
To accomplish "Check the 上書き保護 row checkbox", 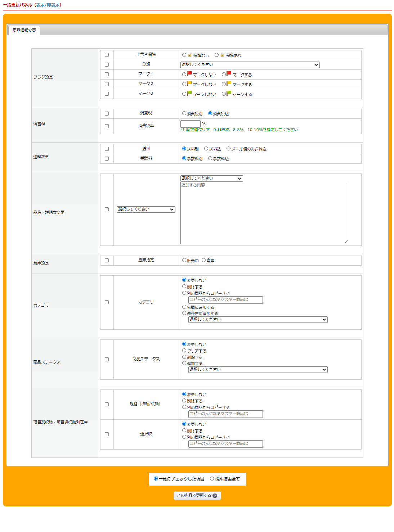I will pyautogui.click(x=107, y=55).
